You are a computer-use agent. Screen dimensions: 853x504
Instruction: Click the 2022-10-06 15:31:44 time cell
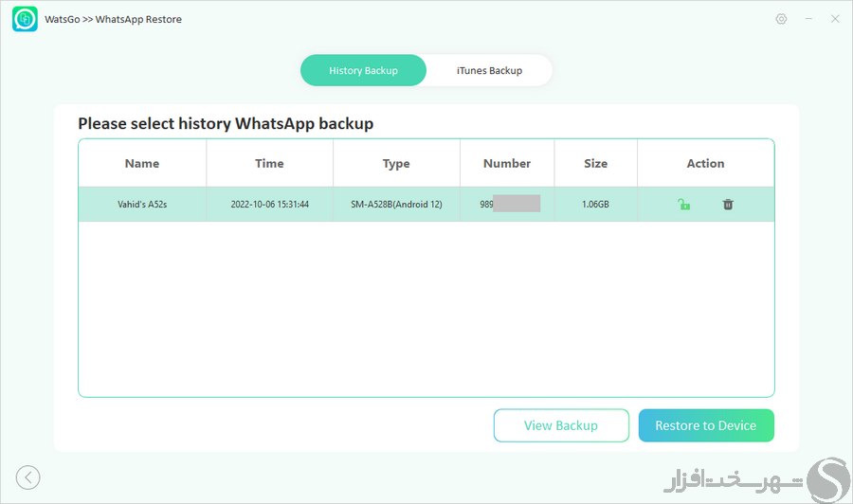click(270, 205)
